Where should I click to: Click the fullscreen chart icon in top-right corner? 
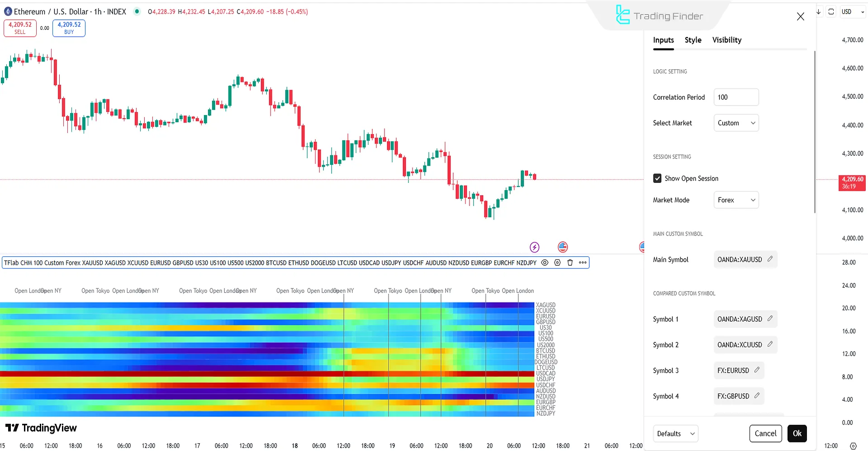click(831, 11)
